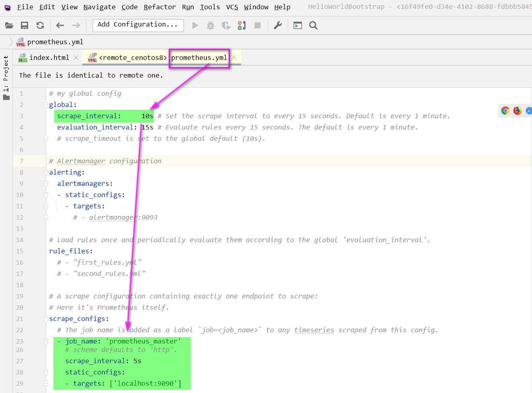The image size is (532, 393).
Task: Click prometheus.yml in the breadcrumb bar
Action: [55, 42]
